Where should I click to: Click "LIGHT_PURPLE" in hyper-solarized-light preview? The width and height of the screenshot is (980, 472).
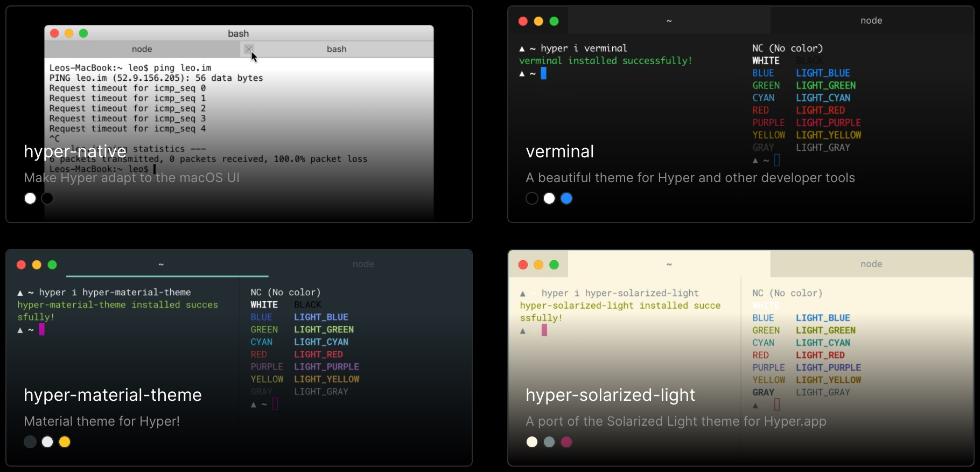(x=829, y=367)
